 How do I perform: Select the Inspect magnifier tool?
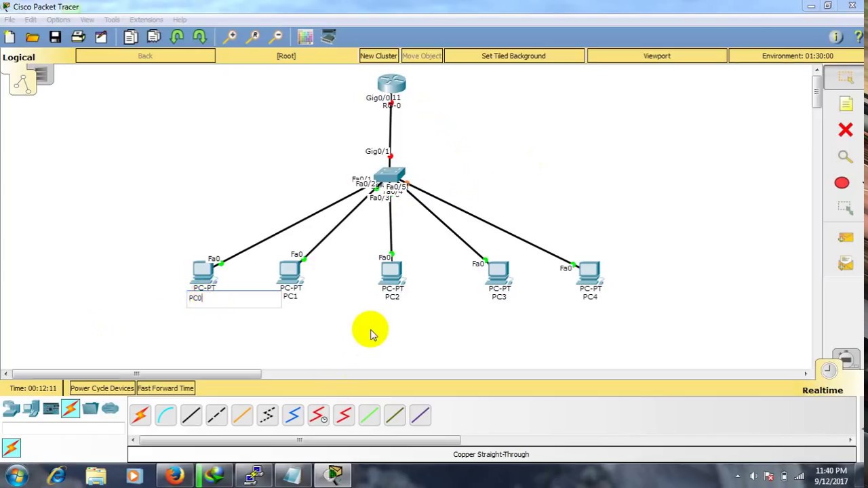(x=845, y=157)
